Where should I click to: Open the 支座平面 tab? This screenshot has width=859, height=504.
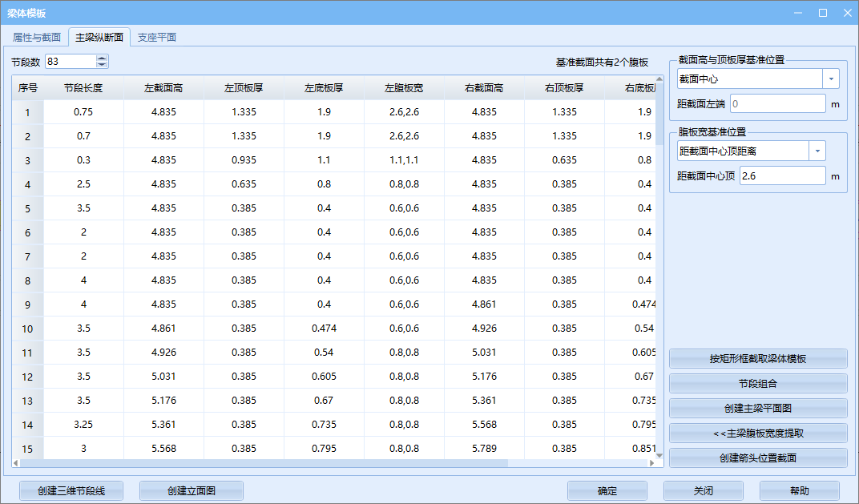click(156, 38)
